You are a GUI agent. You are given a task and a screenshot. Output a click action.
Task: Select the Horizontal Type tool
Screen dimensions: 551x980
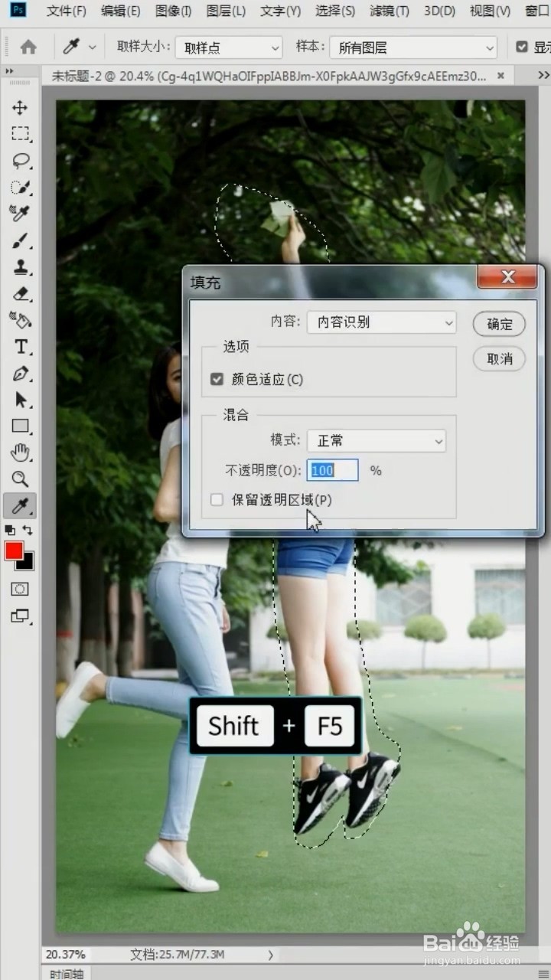20,347
